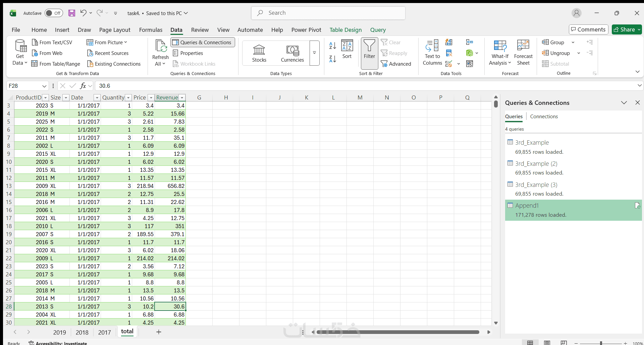The image size is (644, 345).
Task: Click the Save icon in title bar
Action: [72, 13]
